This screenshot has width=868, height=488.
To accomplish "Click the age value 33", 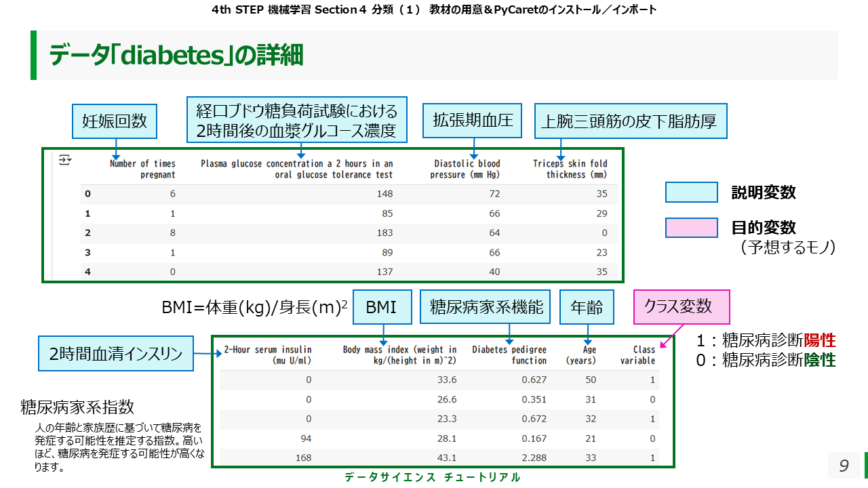I will 591,457.
